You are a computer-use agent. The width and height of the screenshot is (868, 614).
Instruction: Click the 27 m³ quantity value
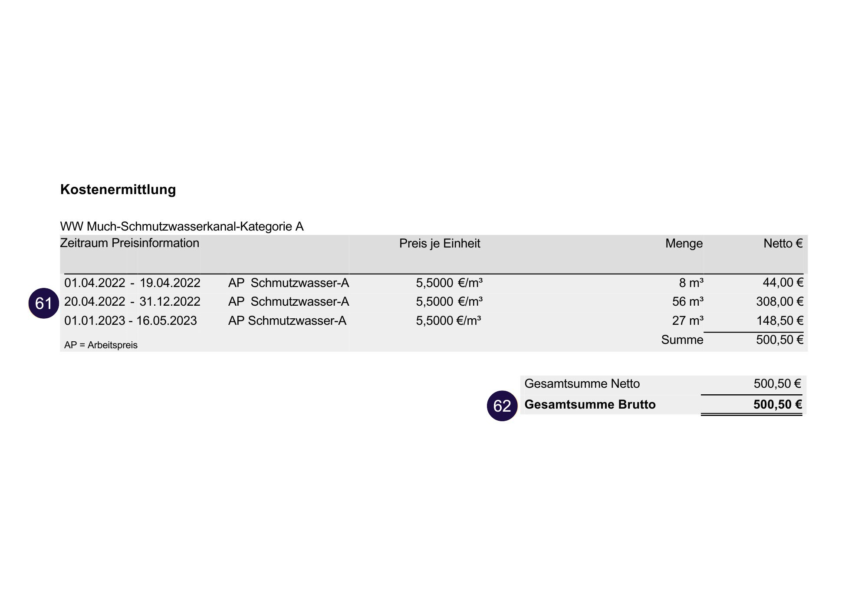(x=687, y=321)
